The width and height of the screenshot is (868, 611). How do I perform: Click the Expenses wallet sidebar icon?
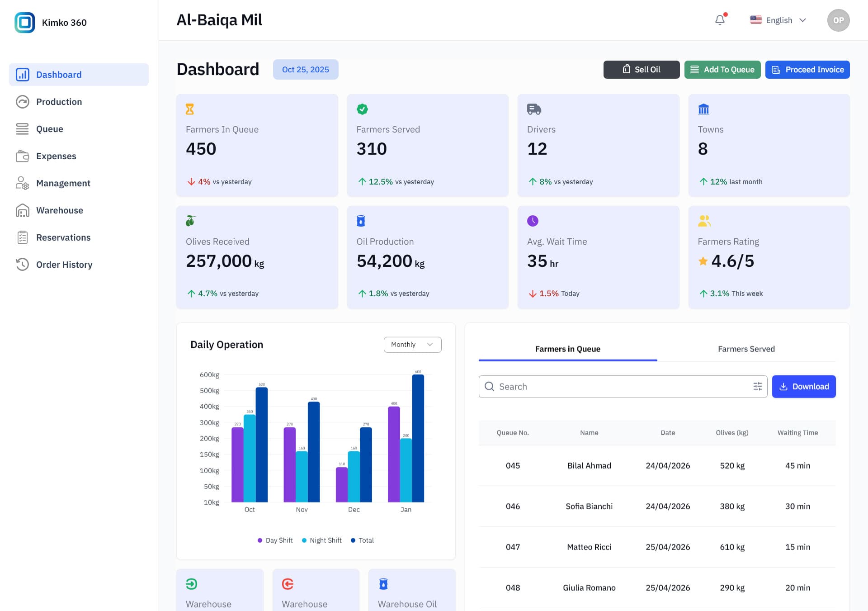[23, 156]
